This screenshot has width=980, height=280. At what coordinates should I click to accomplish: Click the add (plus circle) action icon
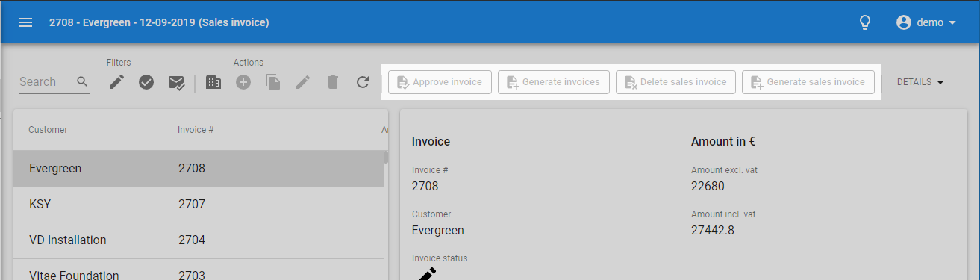pos(243,82)
